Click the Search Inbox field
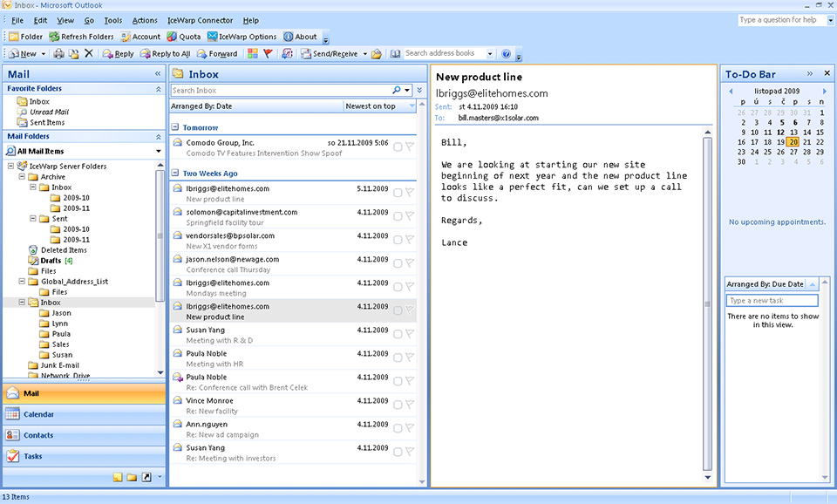The height and width of the screenshot is (504, 837). click(x=279, y=91)
